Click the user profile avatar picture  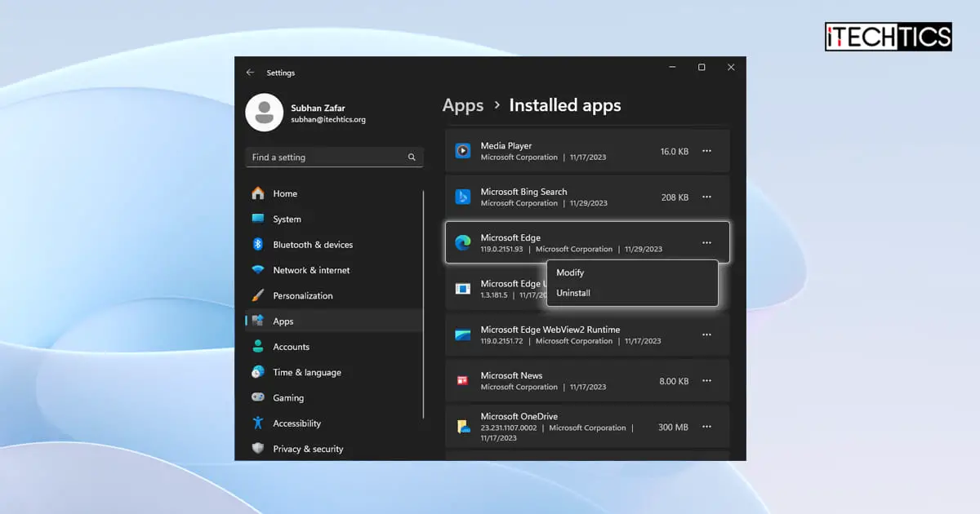click(265, 113)
